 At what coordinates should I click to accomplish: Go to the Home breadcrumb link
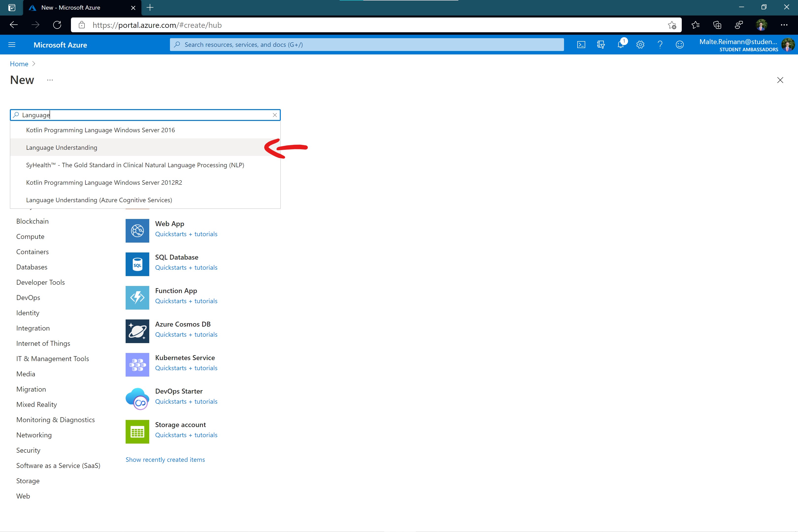click(x=19, y=64)
